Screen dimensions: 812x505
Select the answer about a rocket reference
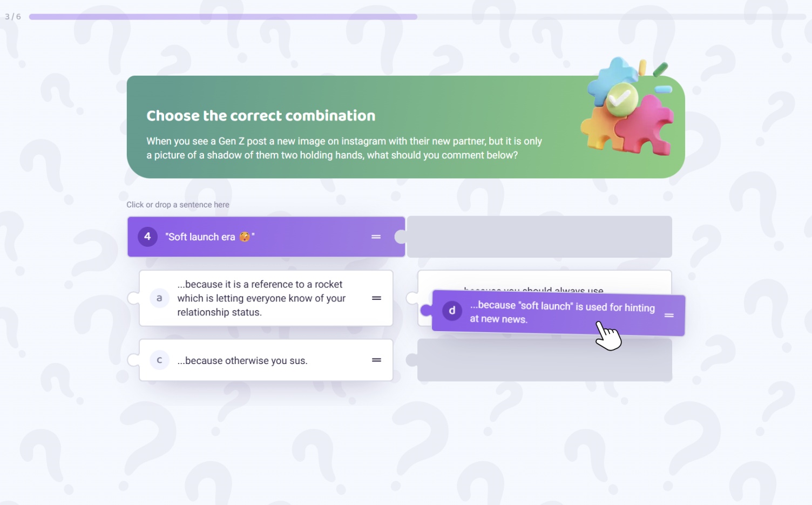point(266,298)
